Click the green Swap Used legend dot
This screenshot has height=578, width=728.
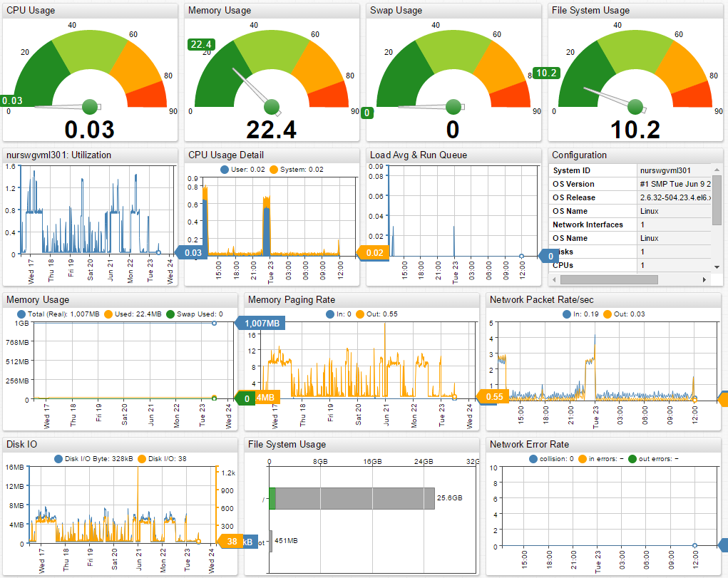tap(171, 313)
